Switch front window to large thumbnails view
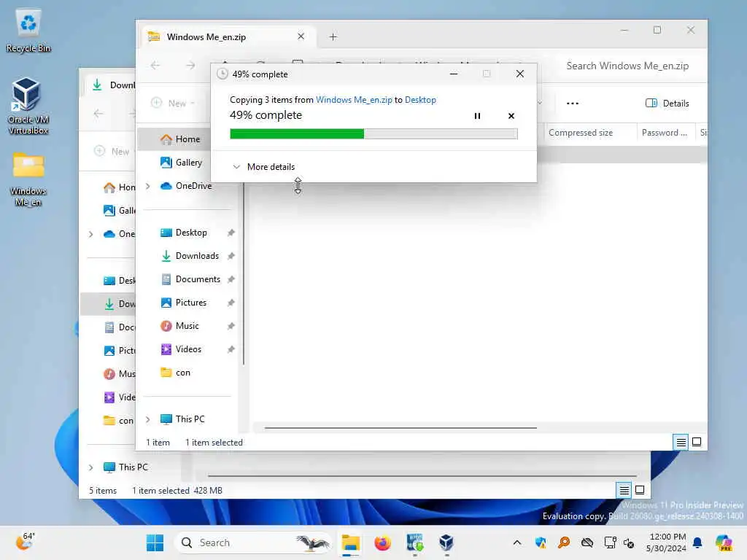747x560 pixels. pyautogui.click(x=697, y=443)
